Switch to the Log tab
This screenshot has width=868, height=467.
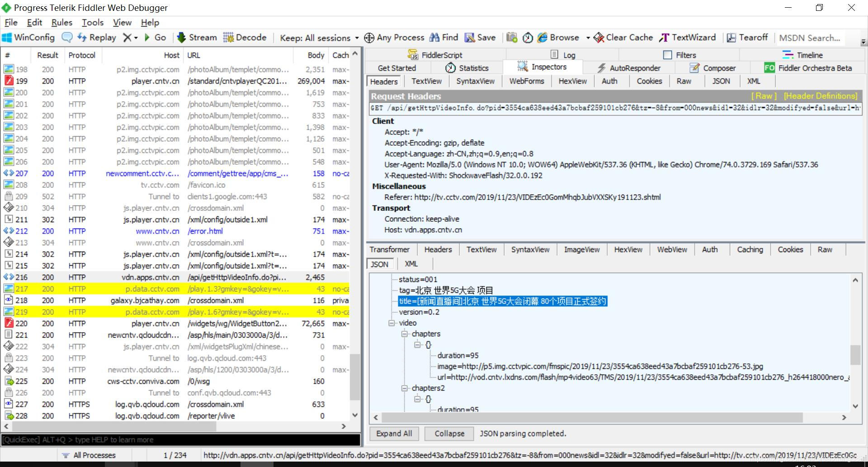pos(563,55)
